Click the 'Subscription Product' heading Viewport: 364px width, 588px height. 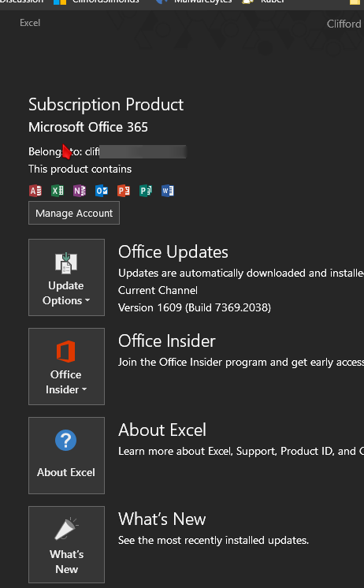point(106,105)
